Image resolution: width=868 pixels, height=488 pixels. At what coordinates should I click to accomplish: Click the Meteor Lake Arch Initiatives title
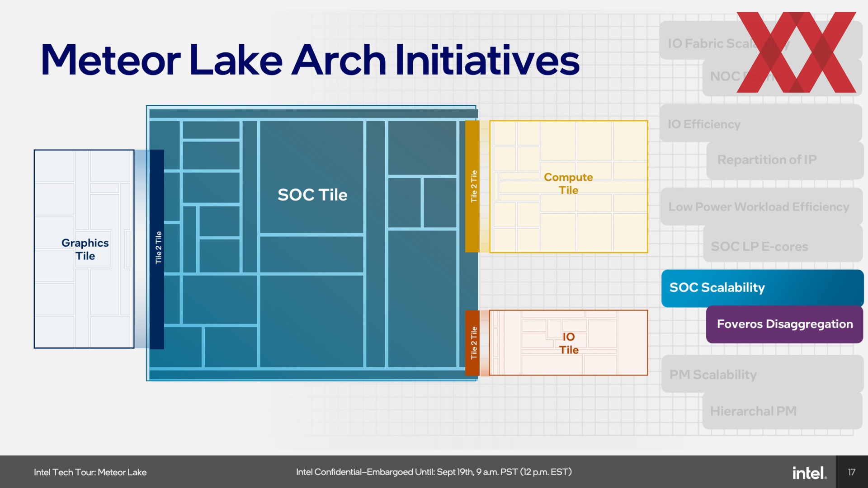(310, 60)
